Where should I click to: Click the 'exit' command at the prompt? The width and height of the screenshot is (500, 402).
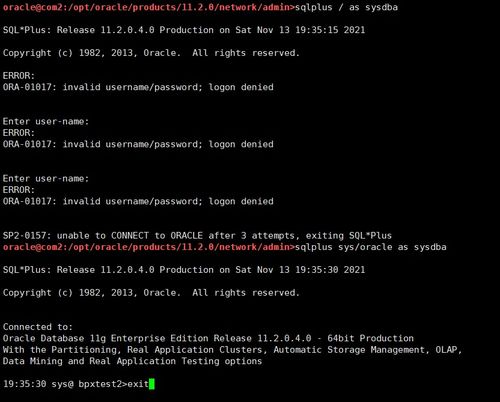(x=138, y=384)
